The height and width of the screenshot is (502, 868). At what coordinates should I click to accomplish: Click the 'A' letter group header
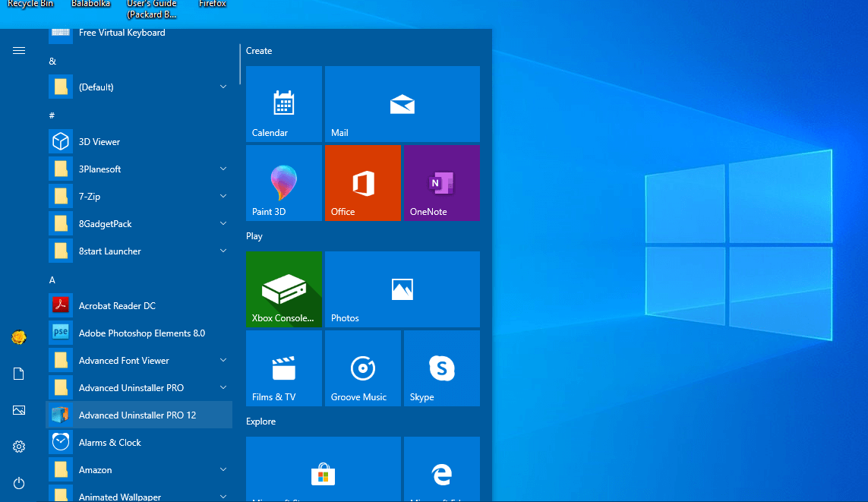point(52,280)
